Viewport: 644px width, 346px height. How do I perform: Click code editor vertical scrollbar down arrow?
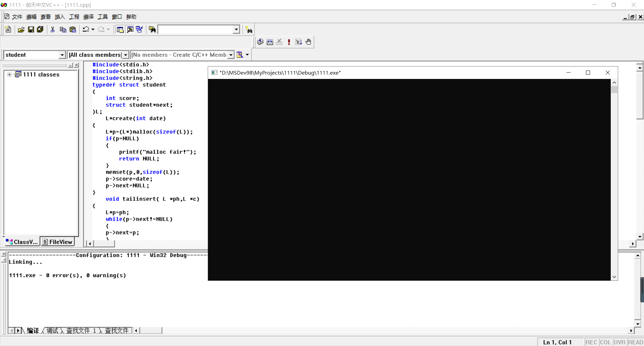point(640,236)
